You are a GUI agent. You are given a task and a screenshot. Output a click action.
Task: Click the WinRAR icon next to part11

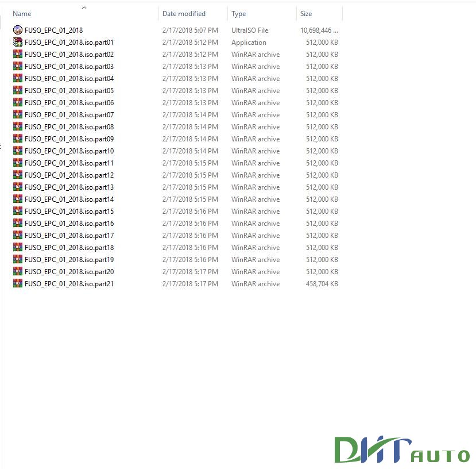tap(18, 163)
